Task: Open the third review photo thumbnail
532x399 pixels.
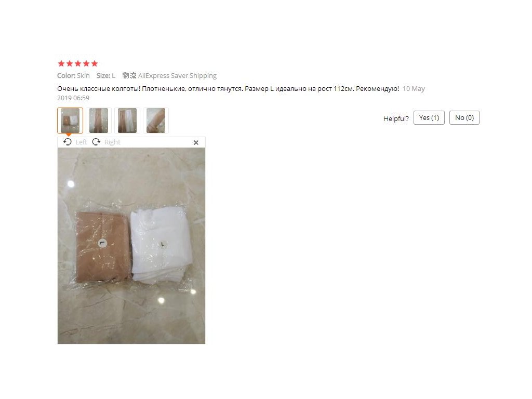Action: click(127, 121)
